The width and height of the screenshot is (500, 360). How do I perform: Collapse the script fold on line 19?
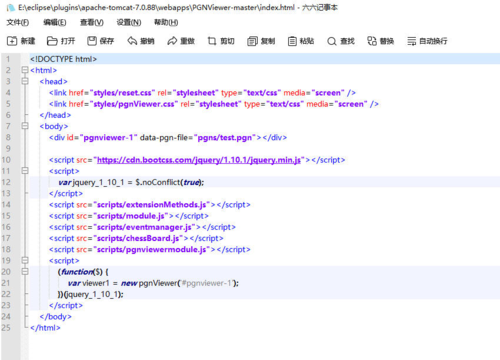[x=25, y=260]
